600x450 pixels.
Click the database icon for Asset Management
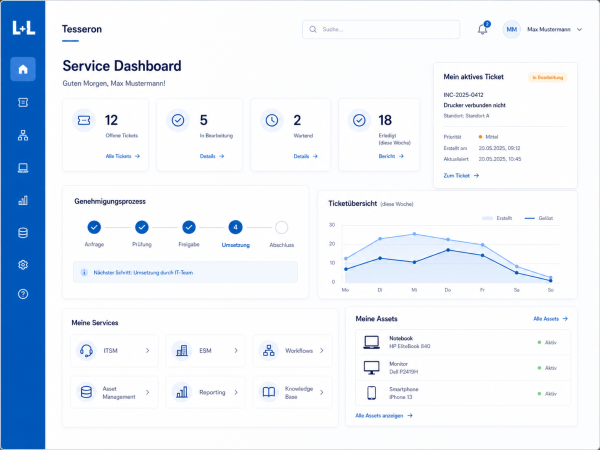(86, 392)
